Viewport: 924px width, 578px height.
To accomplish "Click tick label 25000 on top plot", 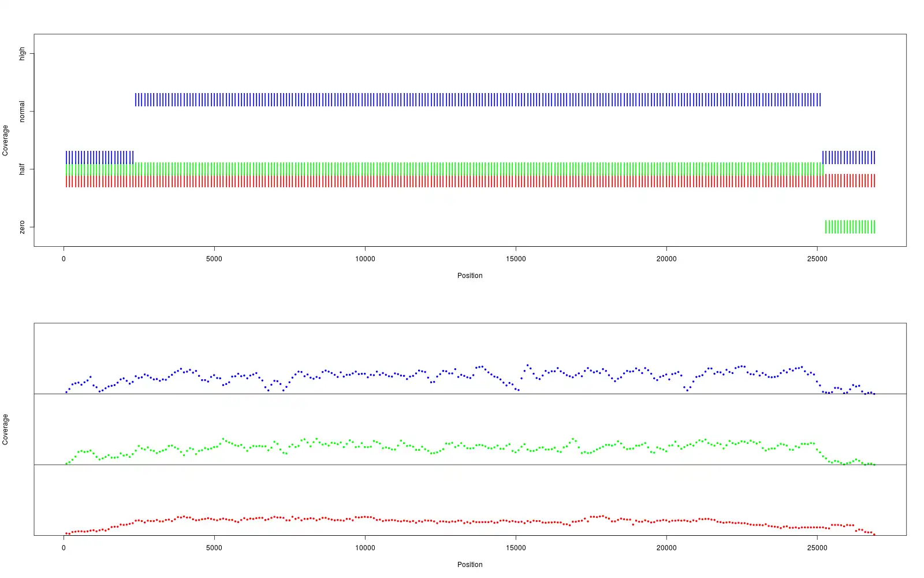I will click(x=817, y=259).
